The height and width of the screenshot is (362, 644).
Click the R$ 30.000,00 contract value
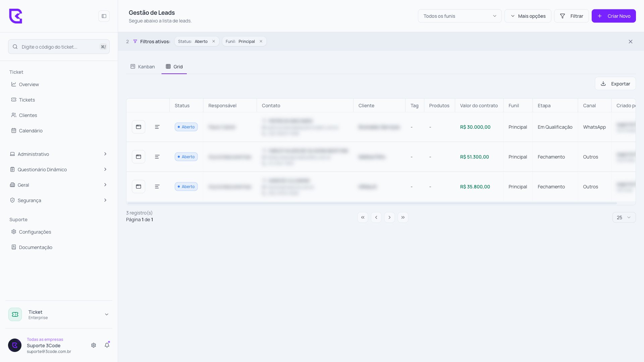click(475, 127)
